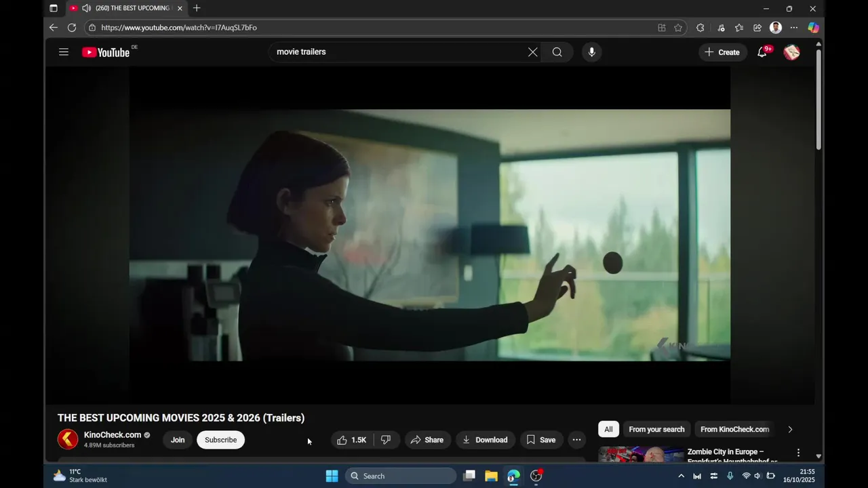Like the video with thumbs up
The height and width of the screenshot is (488, 868).
[352, 440]
